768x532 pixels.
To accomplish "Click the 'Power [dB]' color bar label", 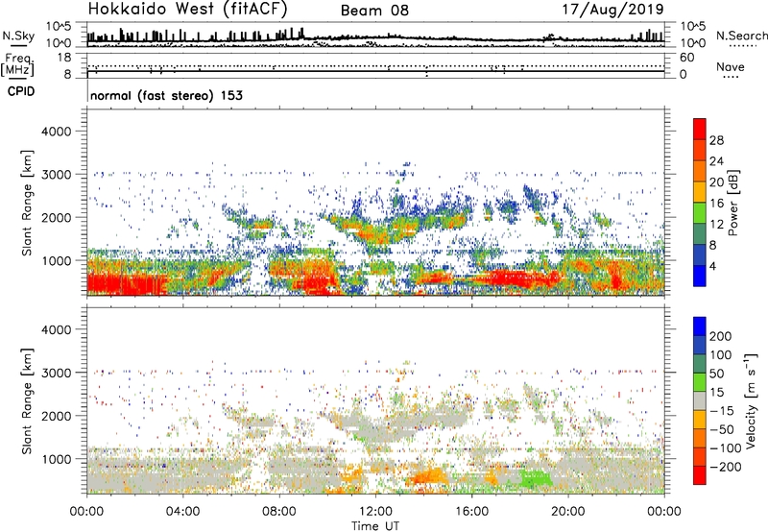I will tap(732, 203).
